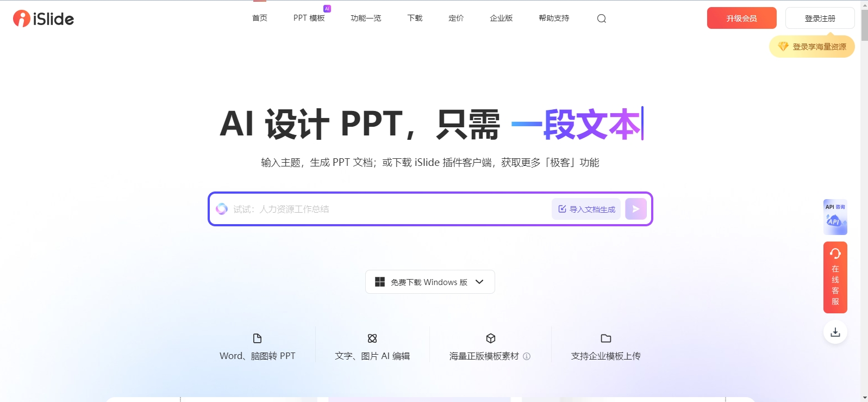Click the AI edit icon above 文字、图片 AI 编辑
868x402 pixels.
coord(372,338)
